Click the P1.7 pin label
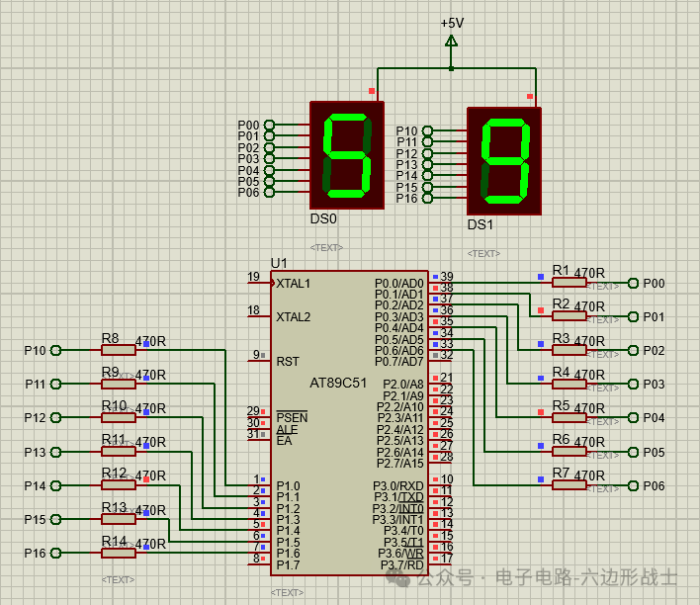Viewport: 700px width, 605px height. [x=288, y=564]
